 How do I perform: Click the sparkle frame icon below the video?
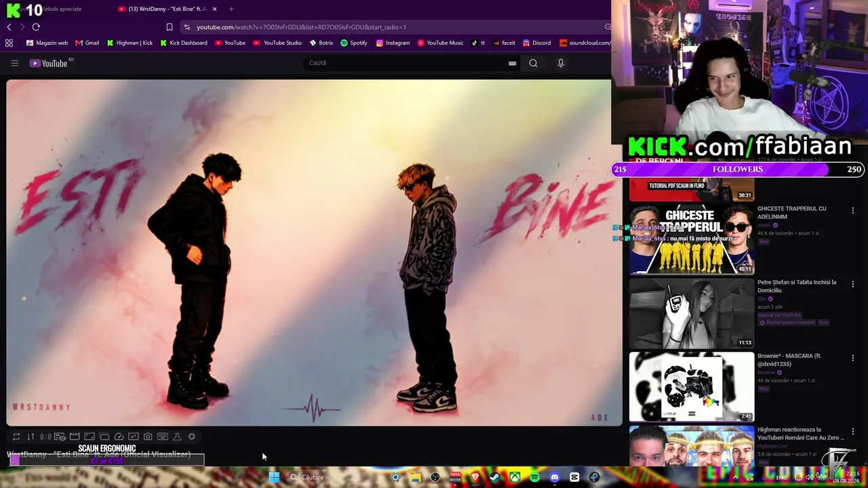pyautogui.click(x=134, y=437)
